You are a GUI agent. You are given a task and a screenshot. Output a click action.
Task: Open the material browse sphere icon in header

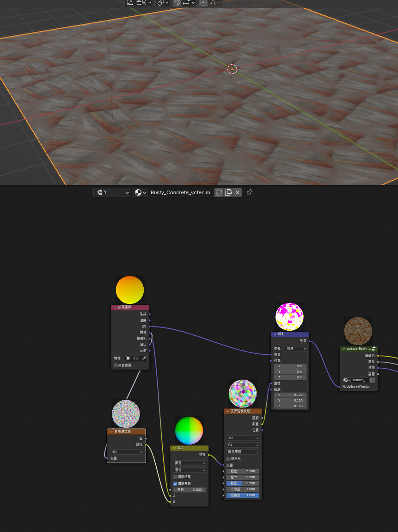[140, 192]
